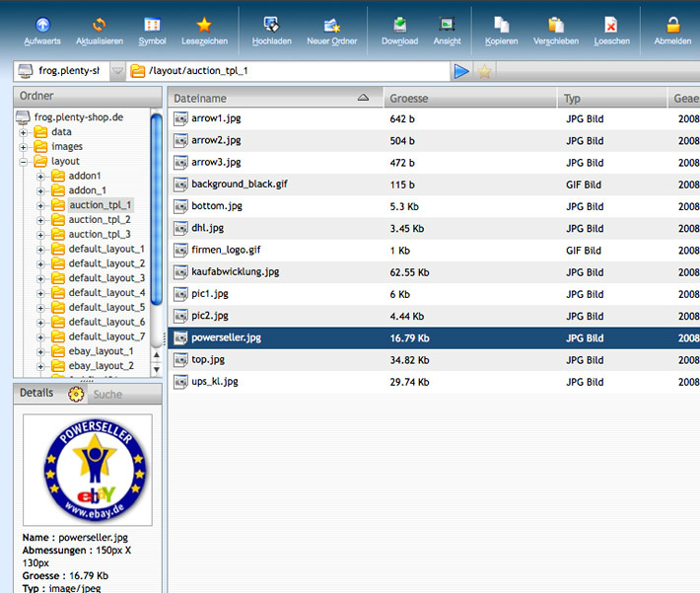Image resolution: width=700 pixels, height=593 pixels.
Task: Select default_layout_7 folder in tree
Action: pos(106,336)
